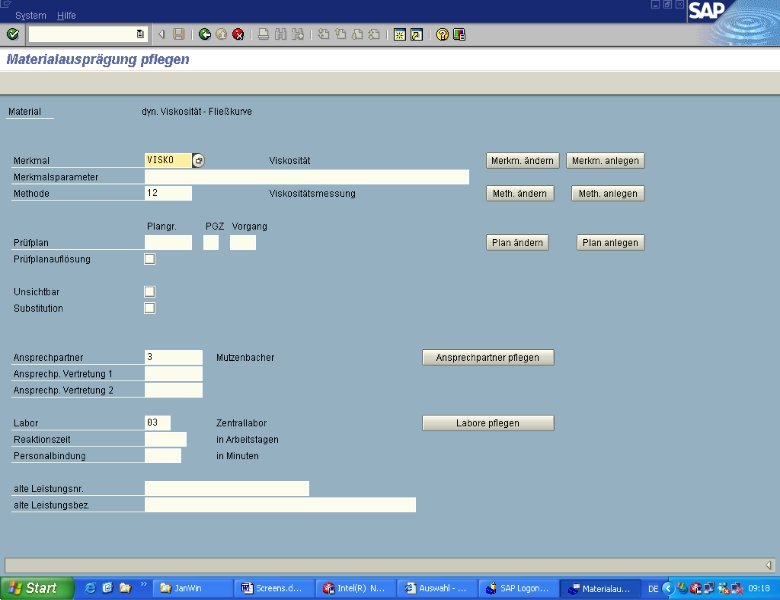Click the Merkmal input field containing VISKO

[168, 160]
